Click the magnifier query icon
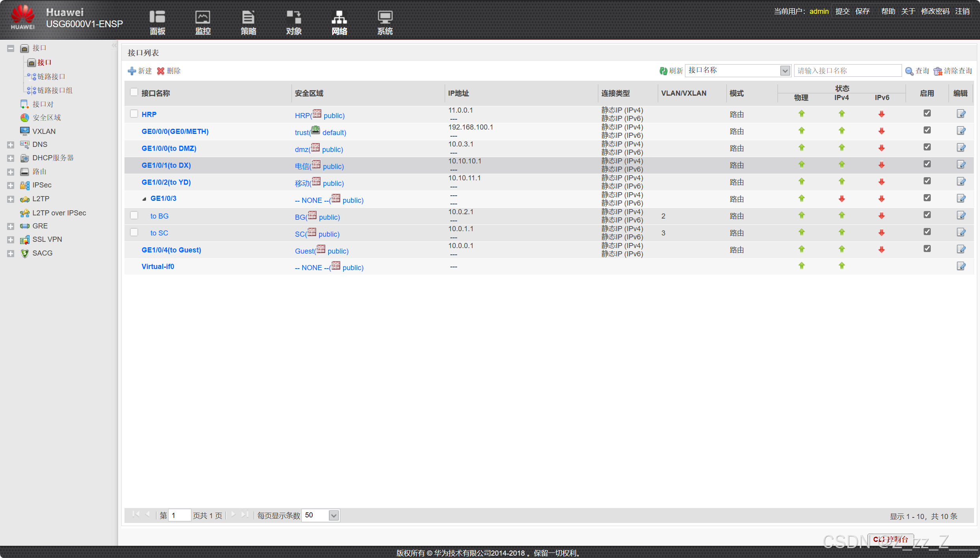Viewport: 980px width, 558px height. point(909,71)
